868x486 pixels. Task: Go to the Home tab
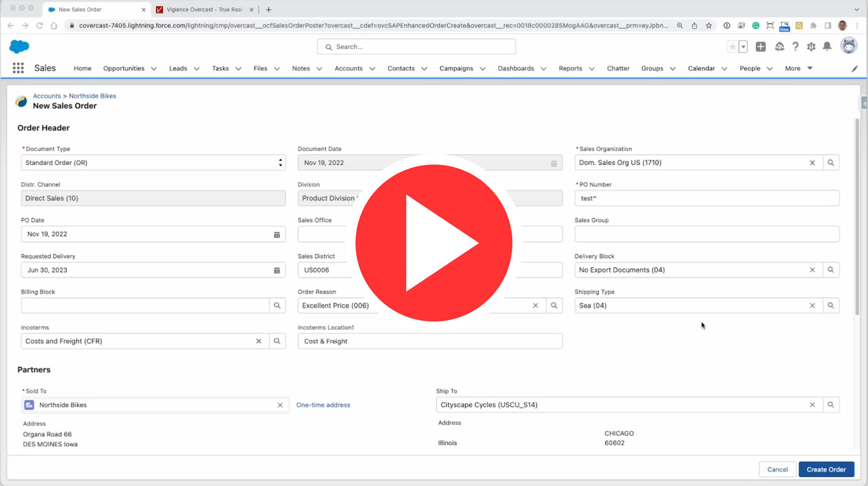pyautogui.click(x=83, y=69)
